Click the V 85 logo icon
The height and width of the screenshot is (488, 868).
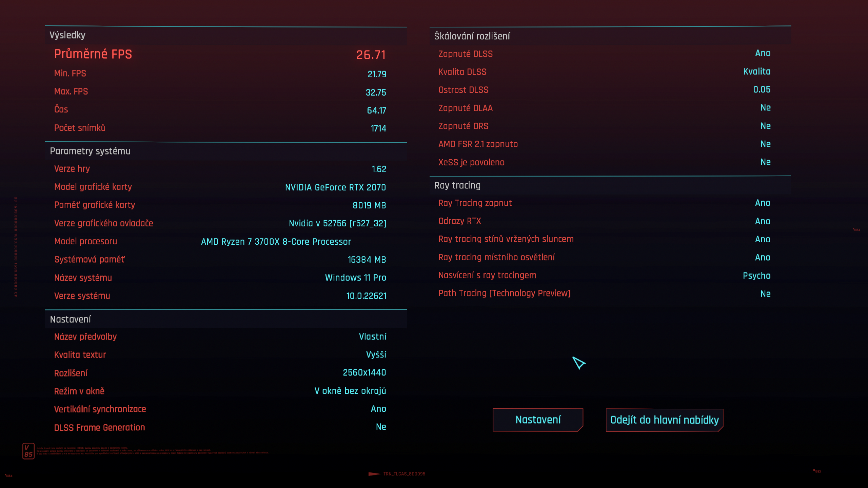pyautogui.click(x=28, y=451)
